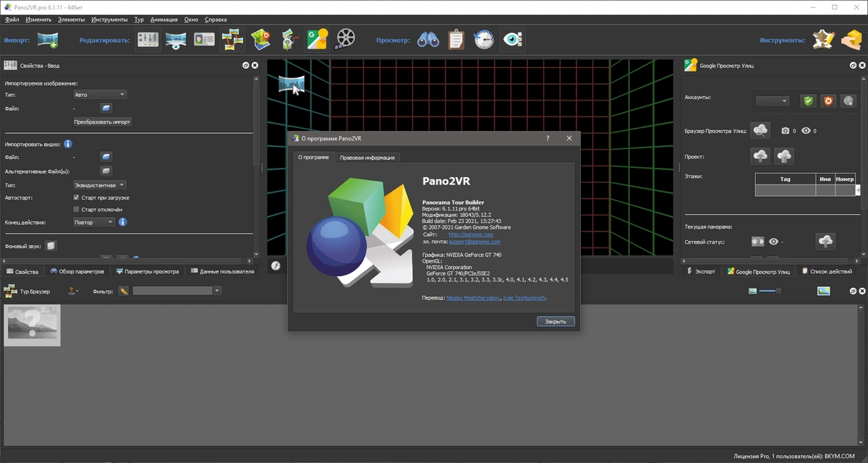The height and width of the screenshot is (463, 868).
Task: Switch to Обзор параметров tab
Action: [76, 271]
